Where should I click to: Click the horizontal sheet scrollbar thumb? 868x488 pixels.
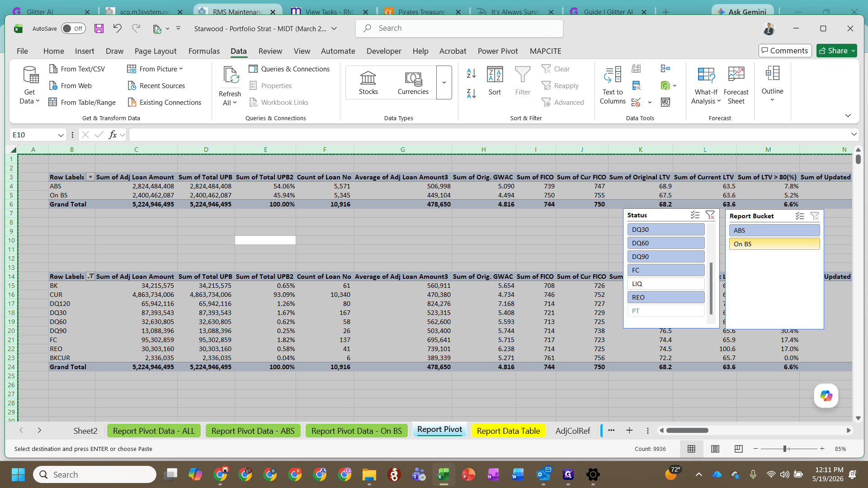(687, 431)
